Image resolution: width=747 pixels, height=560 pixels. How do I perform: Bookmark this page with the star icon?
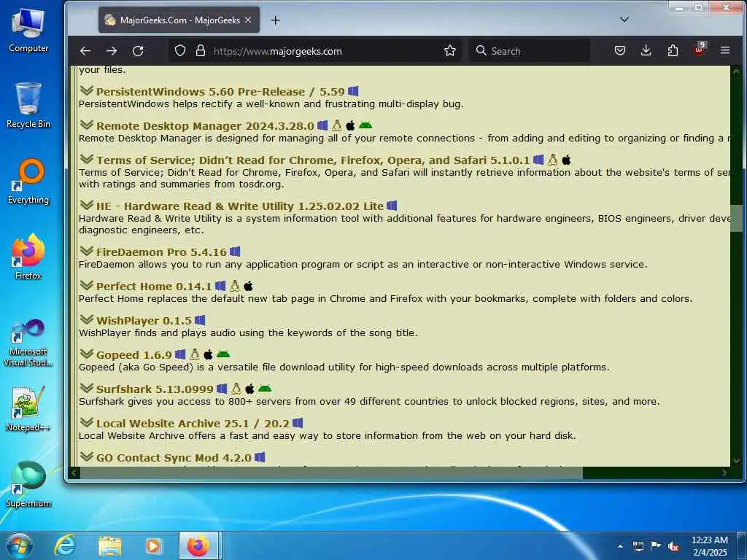click(x=449, y=50)
